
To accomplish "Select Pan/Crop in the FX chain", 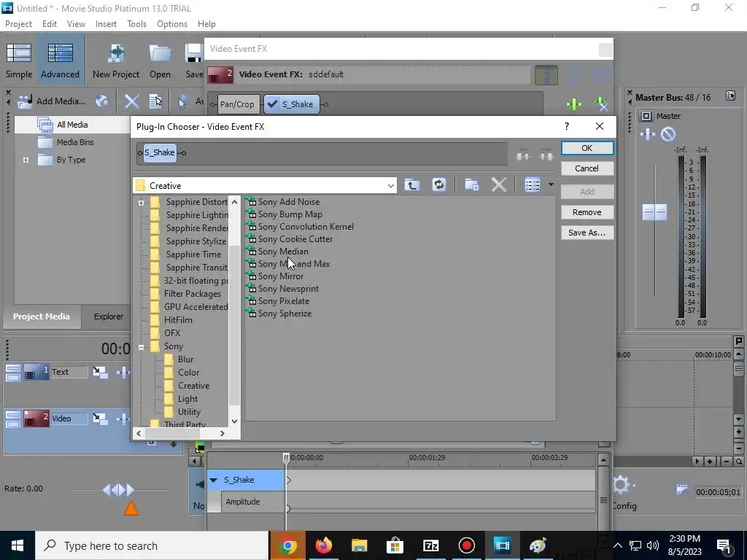I will (x=237, y=104).
